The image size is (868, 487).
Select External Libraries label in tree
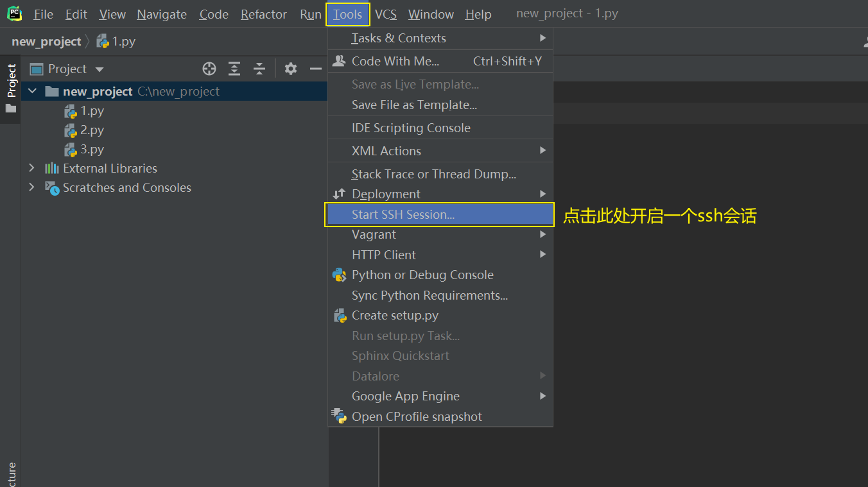[x=110, y=168]
